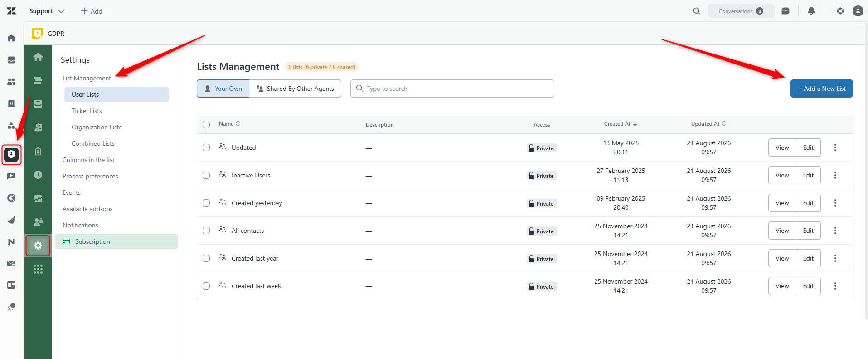Viewport: 868px width, 359px height.
Task: Click the Zendesk logo
Action: [x=11, y=11]
